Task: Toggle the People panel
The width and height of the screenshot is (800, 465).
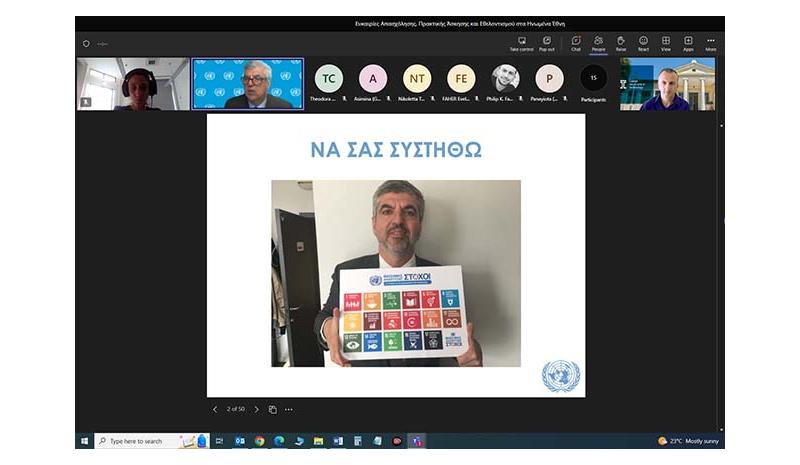Action: (x=598, y=44)
